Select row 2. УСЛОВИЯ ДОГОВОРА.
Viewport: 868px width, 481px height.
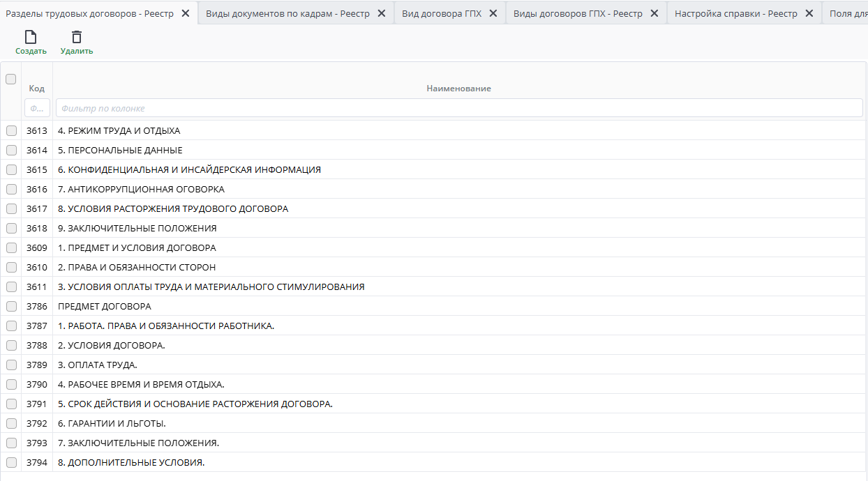tap(434, 345)
